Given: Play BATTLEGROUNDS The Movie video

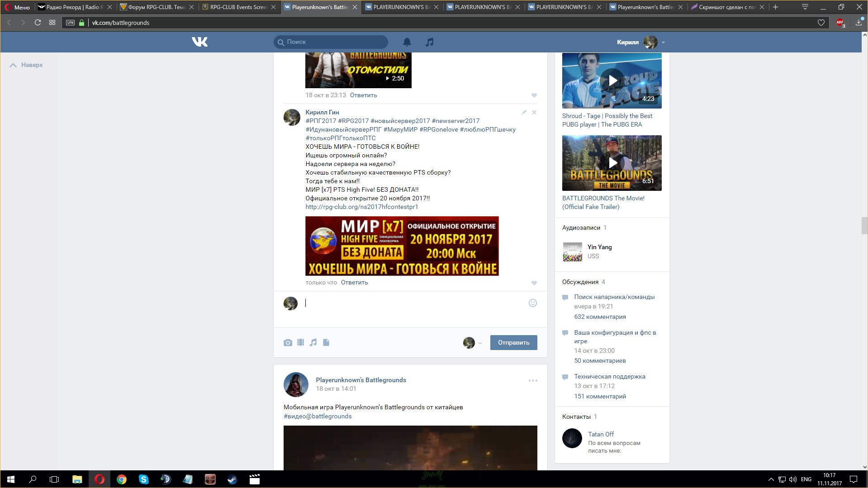Looking at the screenshot, I should click(612, 163).
